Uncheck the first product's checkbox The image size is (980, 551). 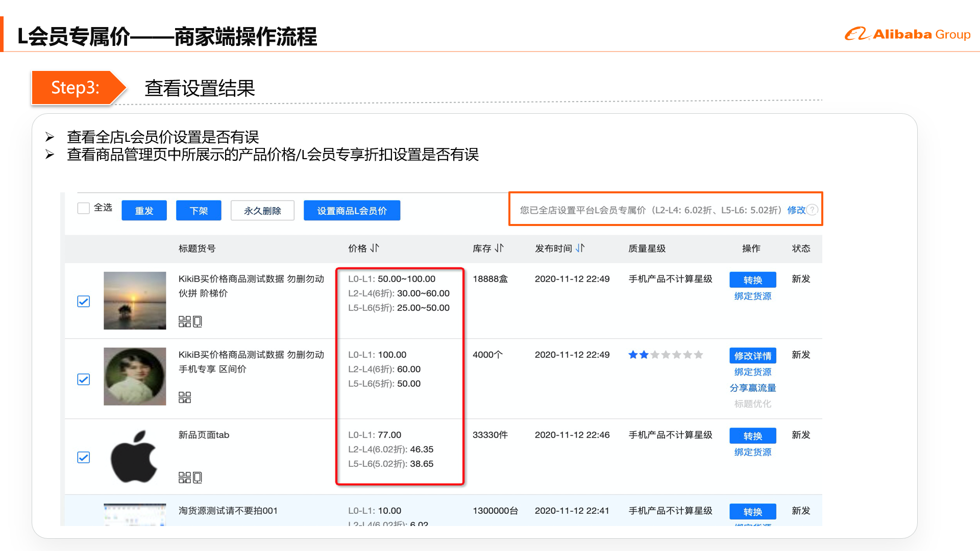click(84, 302)
